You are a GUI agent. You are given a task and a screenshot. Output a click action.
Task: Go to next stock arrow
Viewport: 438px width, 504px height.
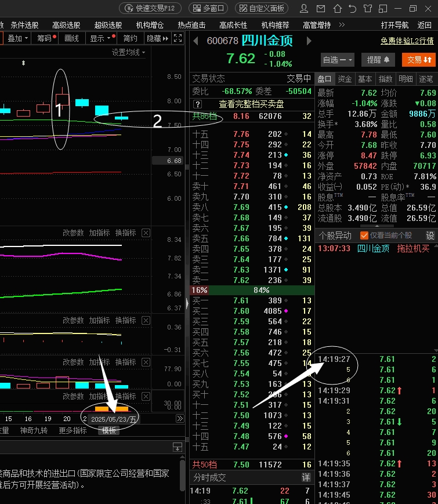click(309, 41)
